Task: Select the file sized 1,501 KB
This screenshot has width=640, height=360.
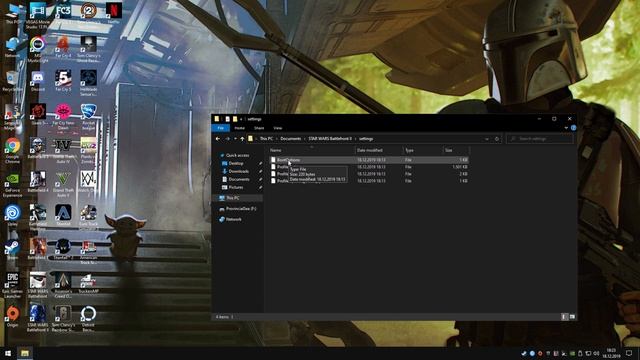Action: 369,167
